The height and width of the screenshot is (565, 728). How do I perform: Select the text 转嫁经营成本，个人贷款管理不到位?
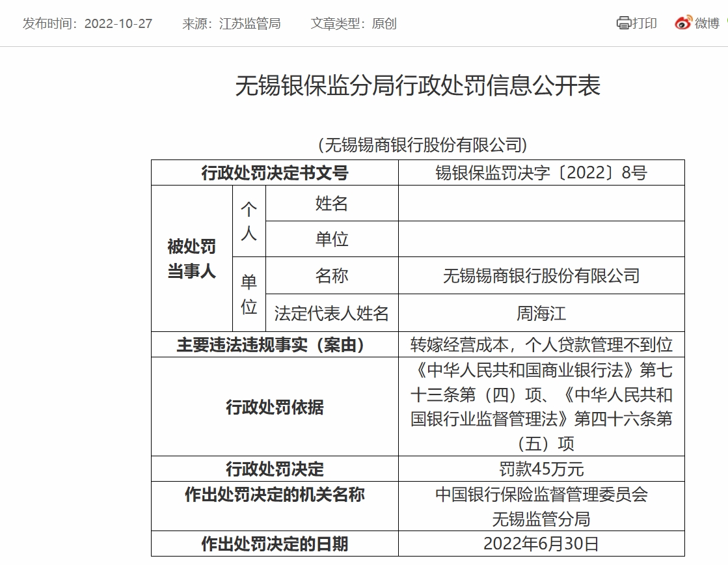pos(541,345)
